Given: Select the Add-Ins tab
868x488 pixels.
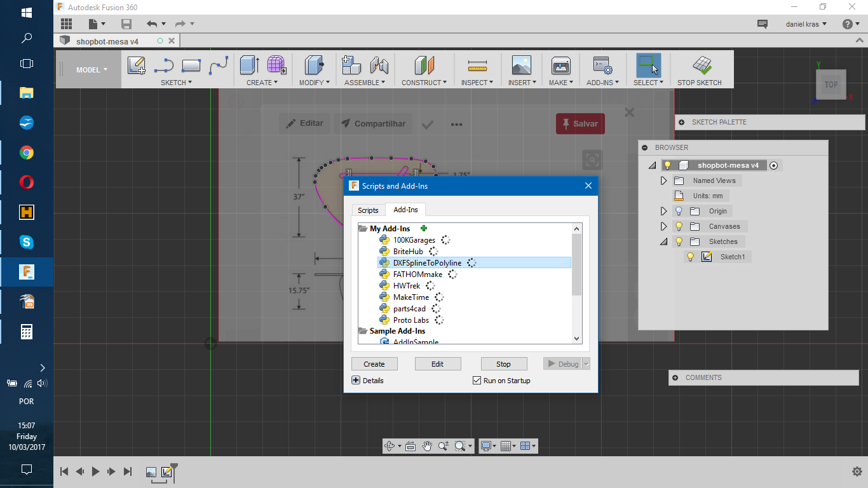Looking at the screenshot, I should click(x=405, y=210).
